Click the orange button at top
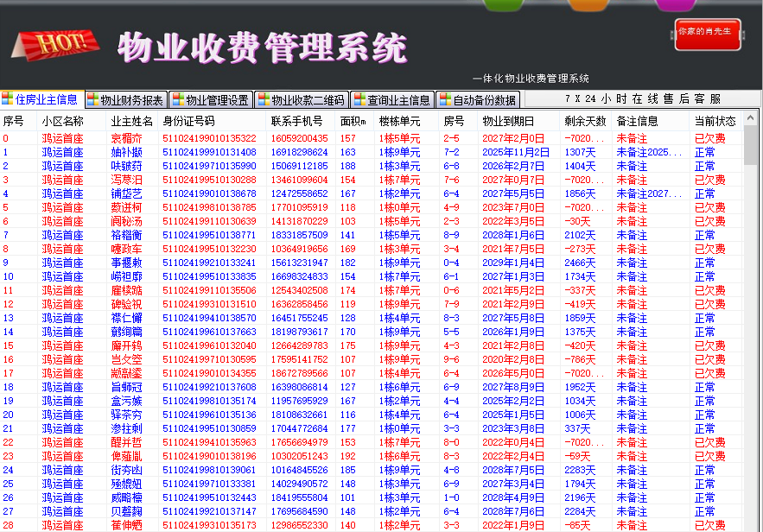The width and height of the screenshot is (763, 532). 588,4
